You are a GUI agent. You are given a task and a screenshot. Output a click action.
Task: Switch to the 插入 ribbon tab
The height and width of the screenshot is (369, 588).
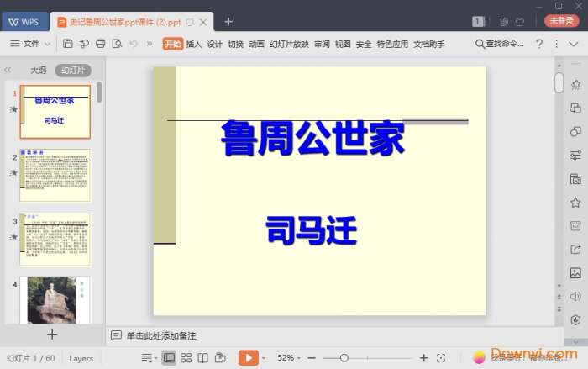coord(193,44)
